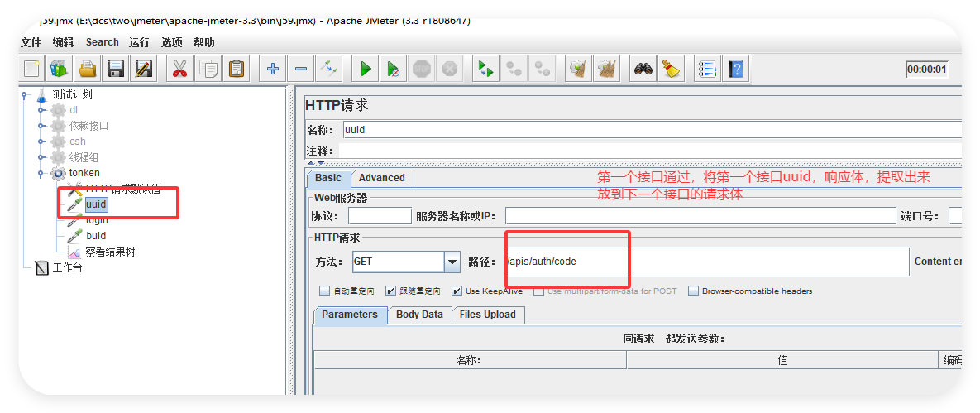Click the Remote start all icon
This screenshot has width=980, height=413.
(x=485, y=68)
